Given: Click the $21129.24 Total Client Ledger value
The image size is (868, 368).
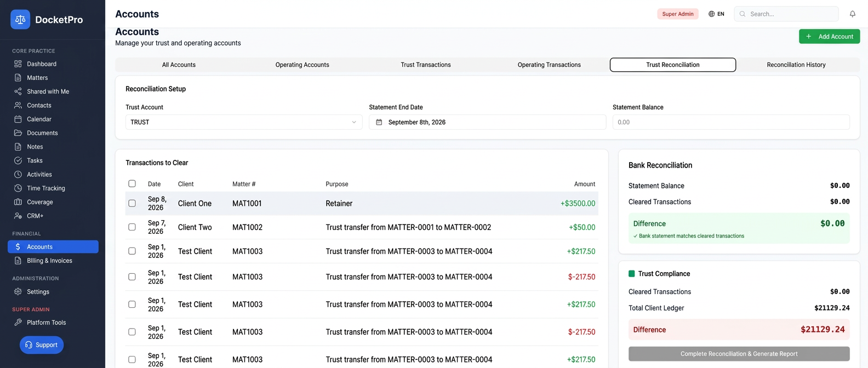Looking at the screenshot, I should click(832, 308).
